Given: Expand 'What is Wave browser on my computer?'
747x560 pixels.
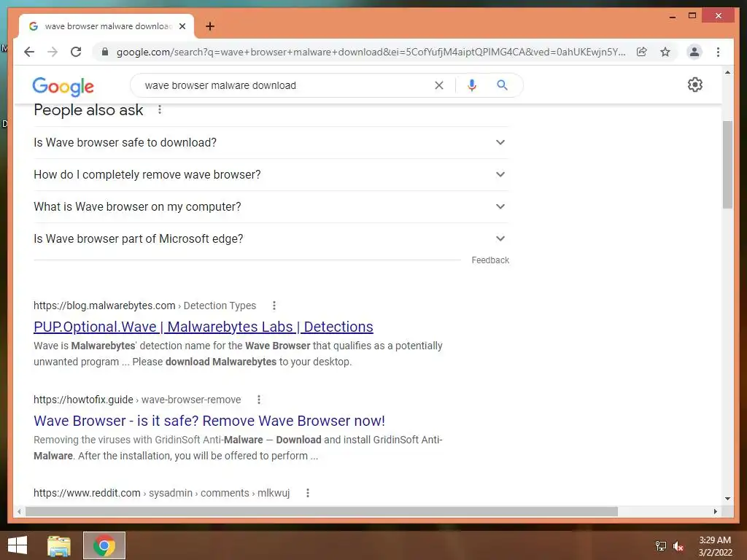Looking at the screenshot, I should pos(271,206).
